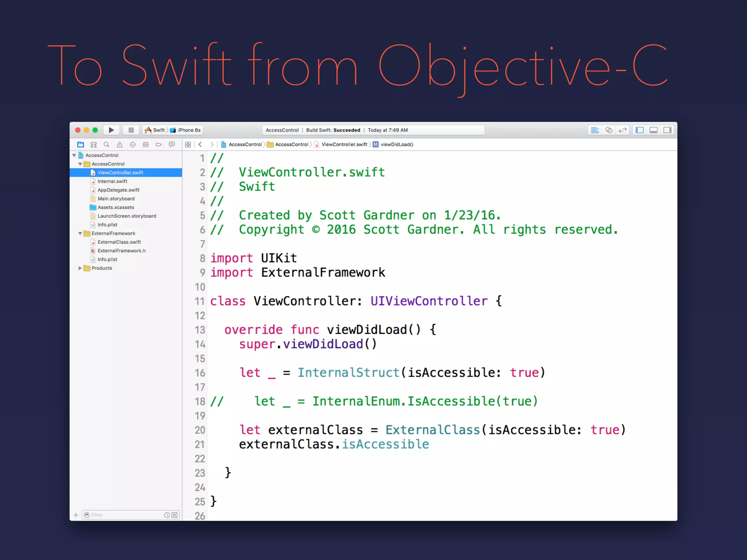The image size is (747, 560).
Task: Show the Issue navigator warning icon
Action: coord(120,145)
